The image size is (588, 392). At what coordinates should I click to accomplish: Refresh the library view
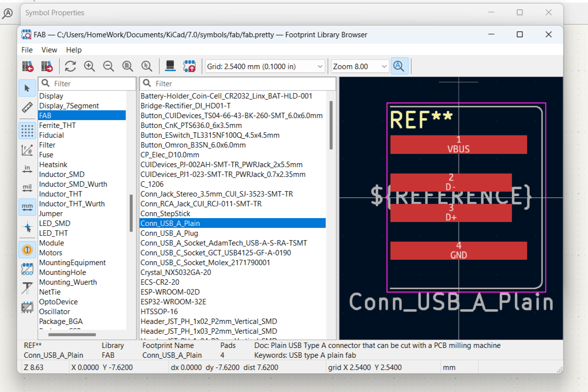tap(70, 66)
